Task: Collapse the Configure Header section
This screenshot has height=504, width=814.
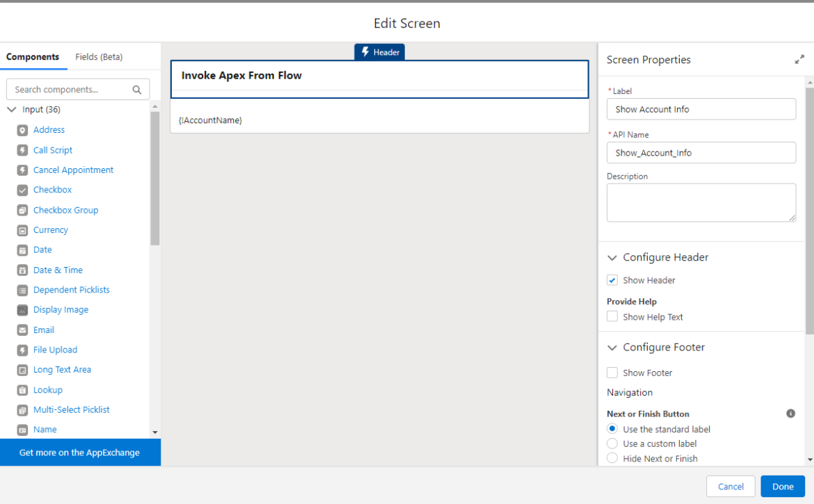Action: click(612, 257)
